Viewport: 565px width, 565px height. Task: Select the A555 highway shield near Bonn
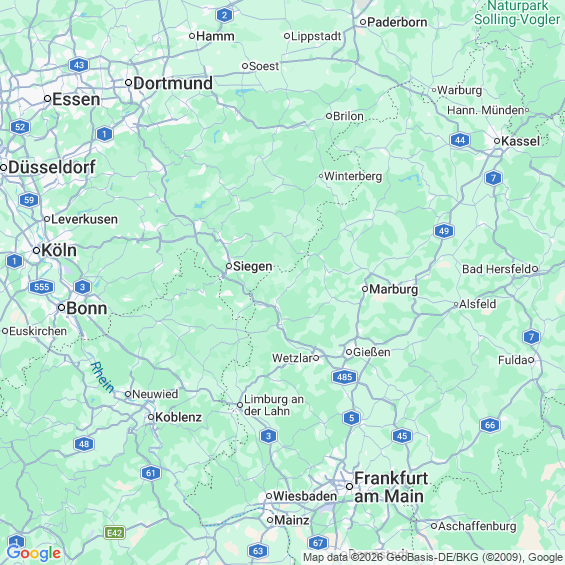[42, 287]
